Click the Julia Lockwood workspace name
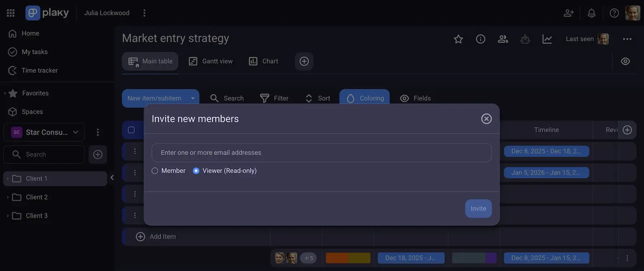Screen dimensions: 644x271 pos(107,13)
